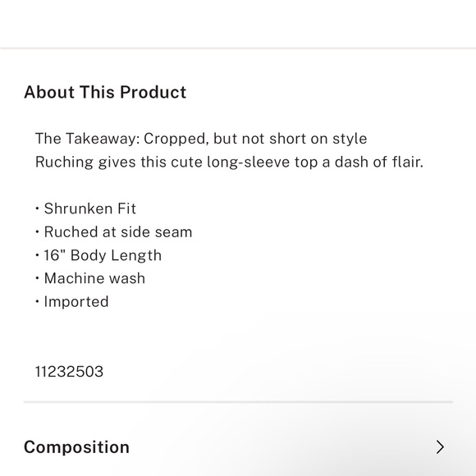The image size is (476, 476).
Task: Click the bullet dot before Imported
Action: click(x=37, y=302)
